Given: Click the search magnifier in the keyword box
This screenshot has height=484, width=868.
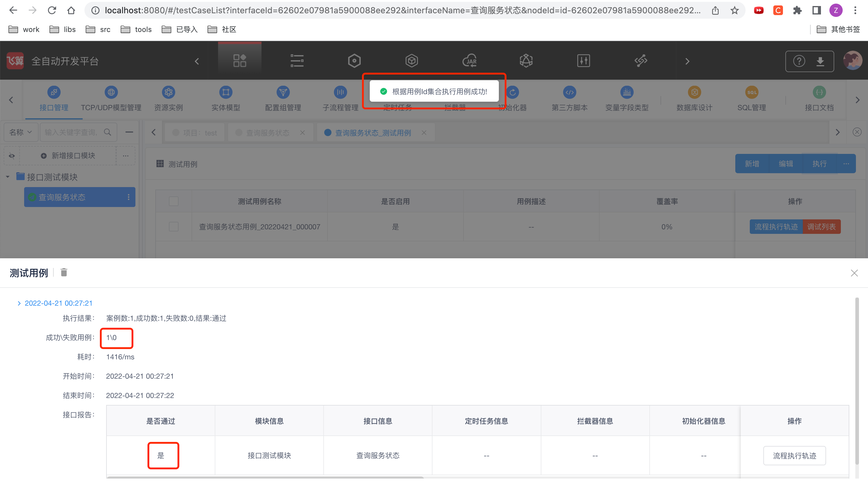Looking at the screenshot, I should click(x=107, y=132).
